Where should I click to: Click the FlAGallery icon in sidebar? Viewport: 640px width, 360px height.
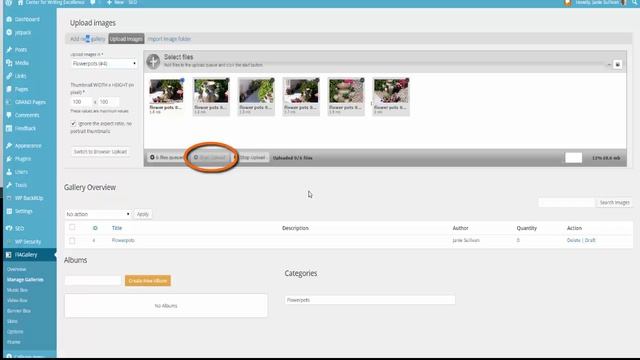click(x=9, y=255)
